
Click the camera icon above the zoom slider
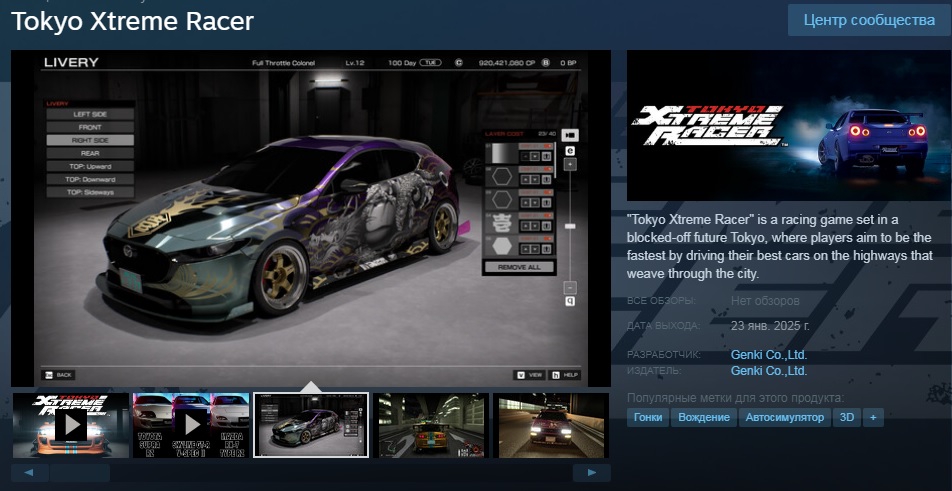pyautogui.click(x=570, y=135)
